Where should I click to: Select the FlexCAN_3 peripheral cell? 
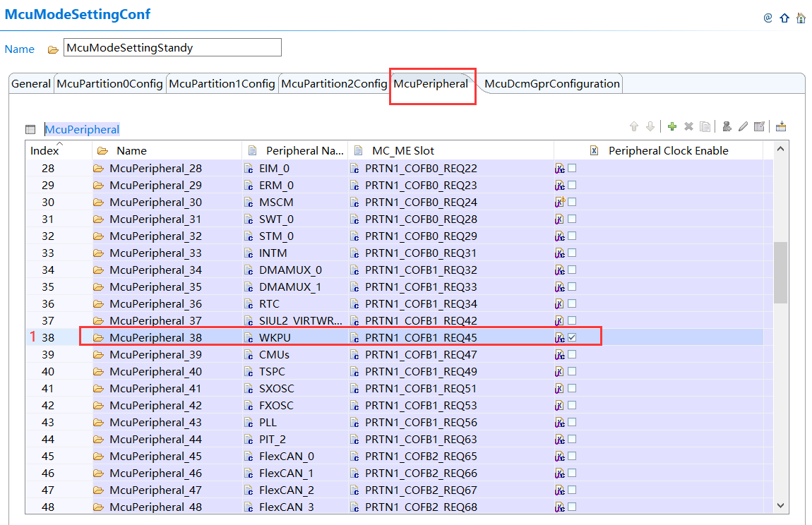[287, 507]
